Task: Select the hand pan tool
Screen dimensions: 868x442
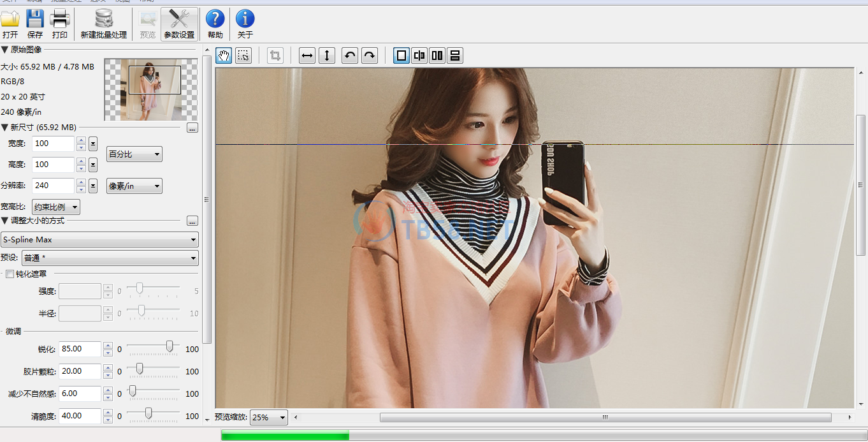Action: coord(224,55)
